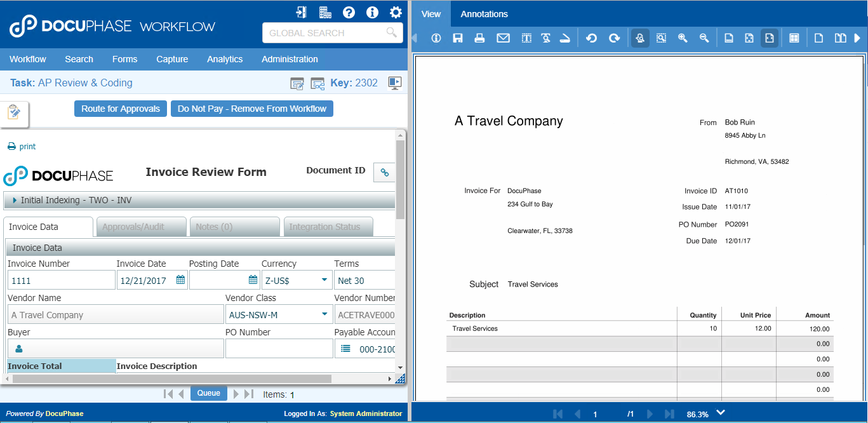
Task: Select the zoom-to-area marquee tool
Action: pyautogui.click(x=661, y=38)
